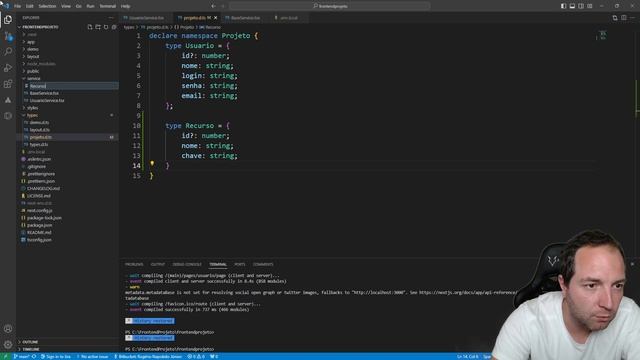Switch to the .env.local editor tab
Screen dimensions: 640x360
[x=288, y=18]
